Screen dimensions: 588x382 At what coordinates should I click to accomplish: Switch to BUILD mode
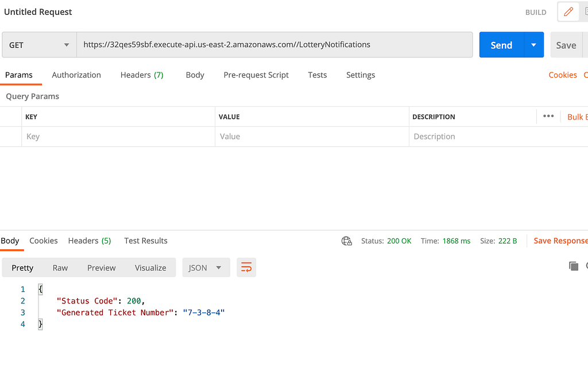[536, 13]
